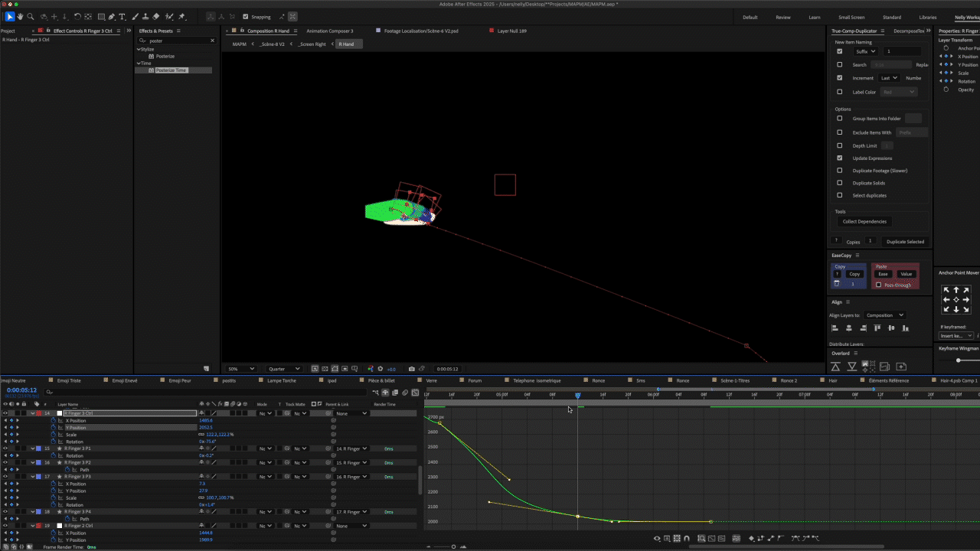Select the Clone Stamp tool

pos(145,16)
